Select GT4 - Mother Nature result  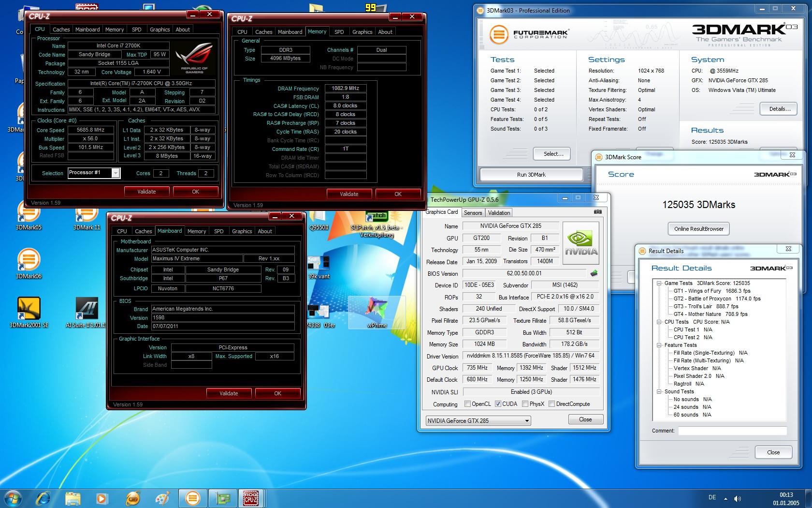tap(710, 314)
